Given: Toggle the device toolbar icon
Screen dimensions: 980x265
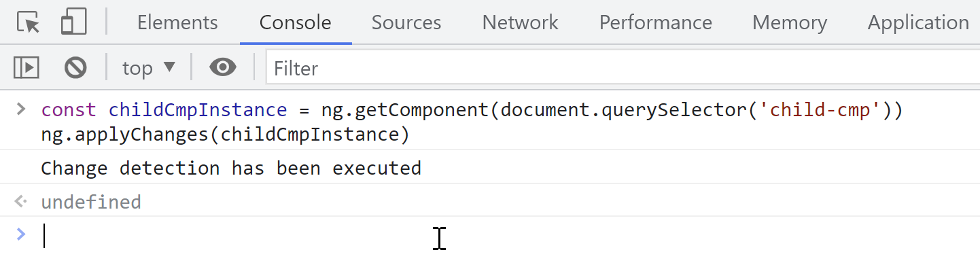Looking at the screenshot, I should click(74, 22).
